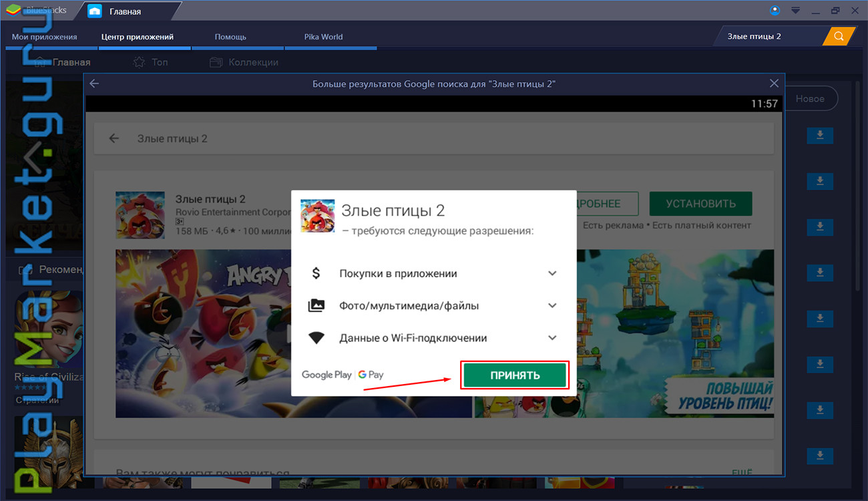The image size is (868, 501).
Task: Expand the Фото/мультимедиа/файлы permission
Action: 552,305
